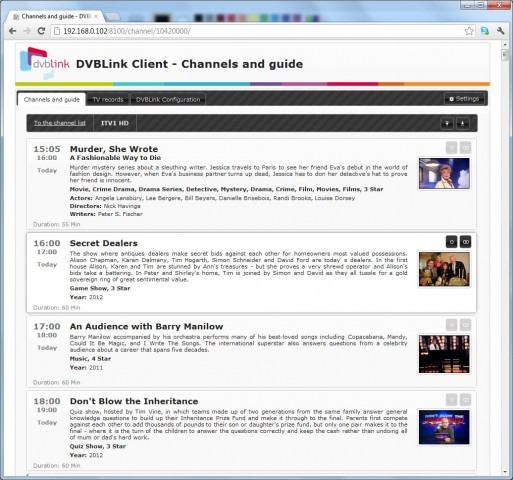The width and height of the screenshot is (513, 480).
Task: Reload the current page
Action: [x=41, y=31]
